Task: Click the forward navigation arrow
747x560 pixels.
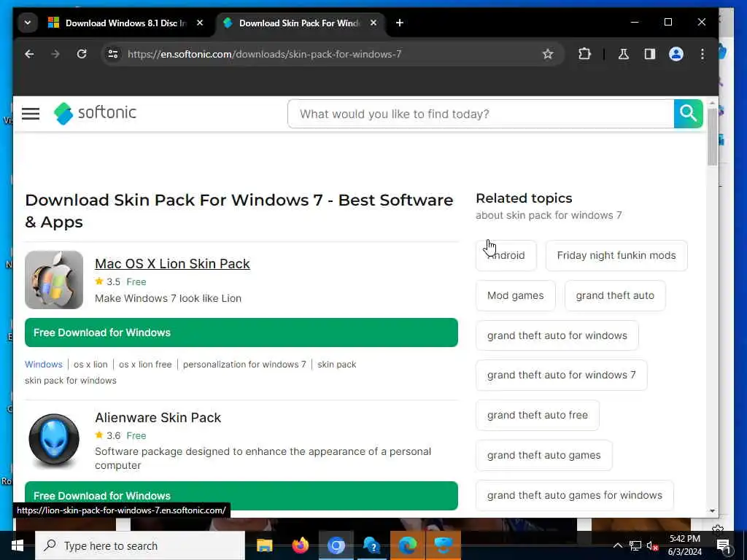Action: pos(55,54)
